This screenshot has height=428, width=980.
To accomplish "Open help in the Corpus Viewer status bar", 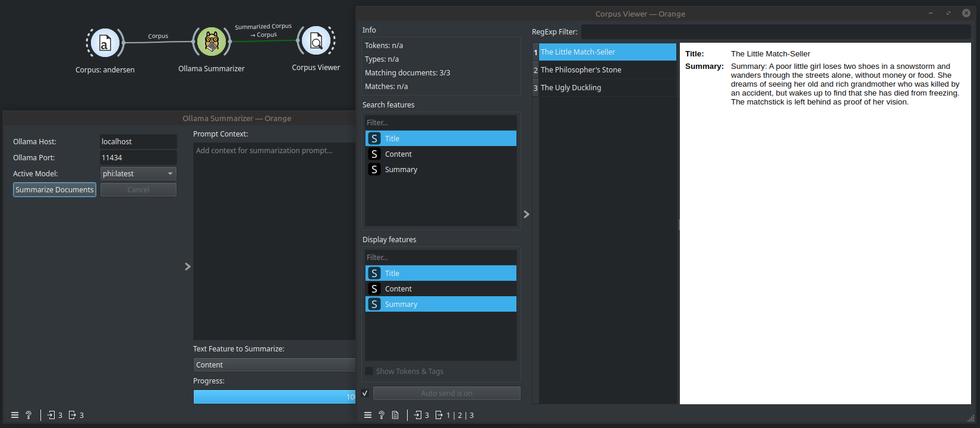I will [382, 415].
